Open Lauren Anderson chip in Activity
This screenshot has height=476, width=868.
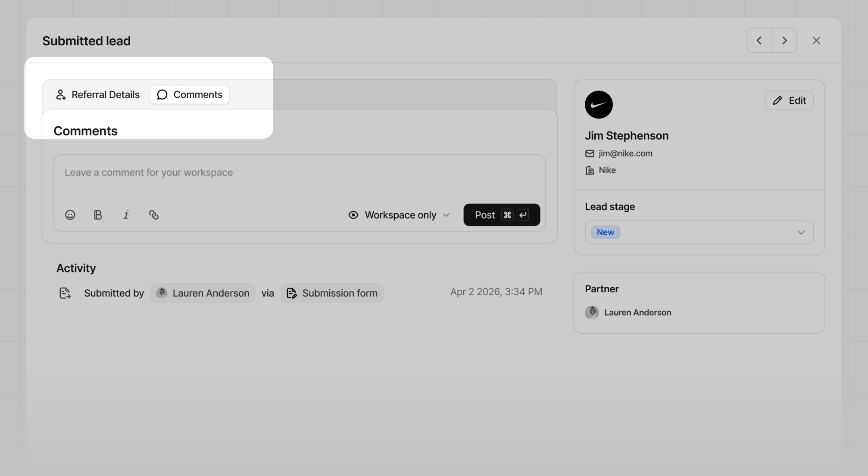pyautogui.click(x=203, y=293)
